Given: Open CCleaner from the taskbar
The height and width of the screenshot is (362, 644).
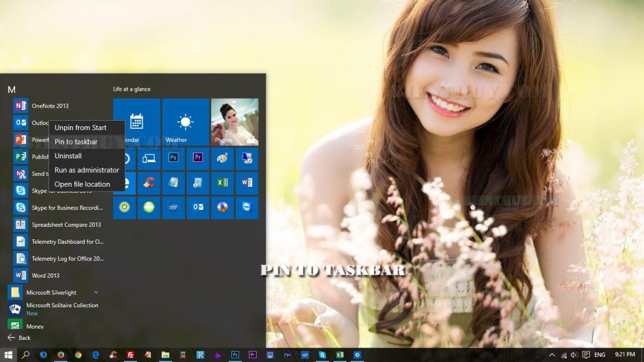Looking at the screenshot, I should pos(113,355).
